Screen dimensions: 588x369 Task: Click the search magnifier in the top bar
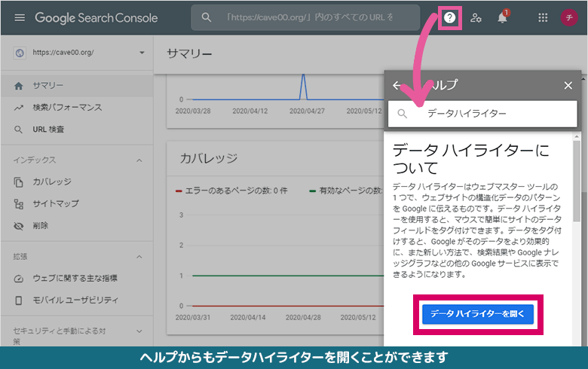[207, 17]
